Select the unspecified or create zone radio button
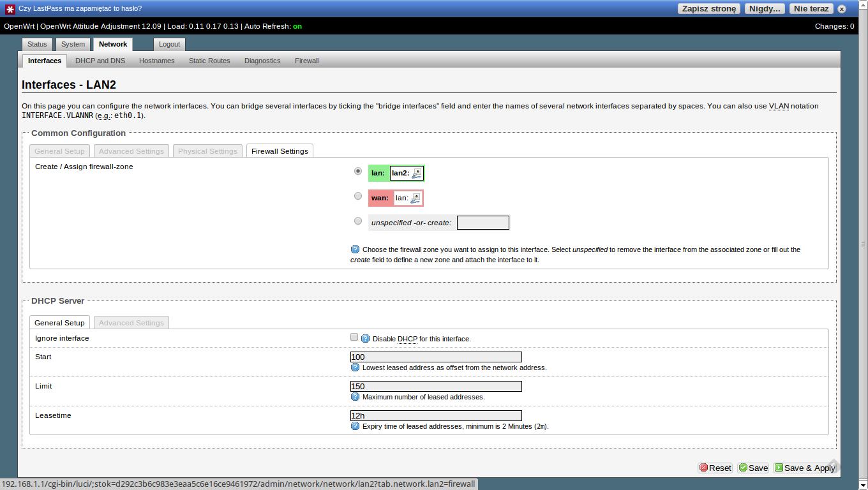Screen dimensions: 868x490 [x=358, y=221]
